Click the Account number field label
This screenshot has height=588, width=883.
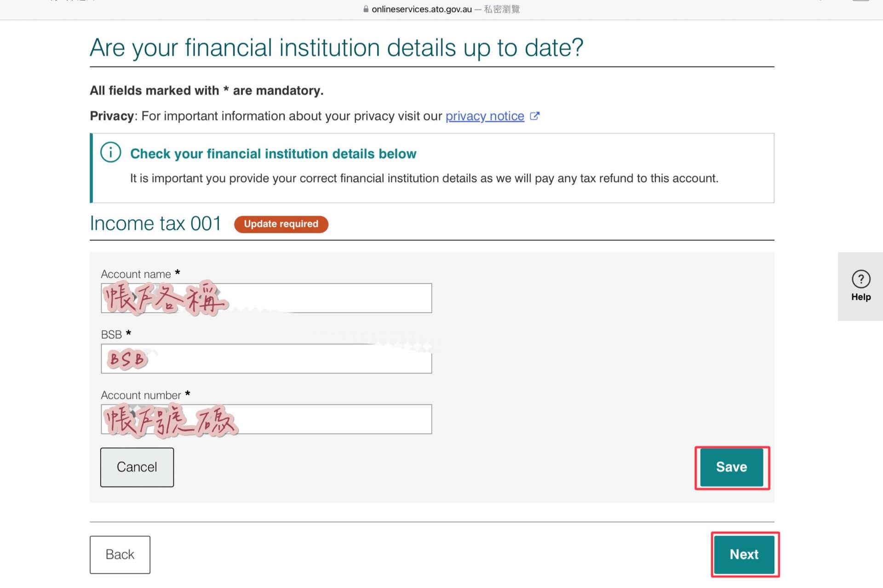click(141, 395)
